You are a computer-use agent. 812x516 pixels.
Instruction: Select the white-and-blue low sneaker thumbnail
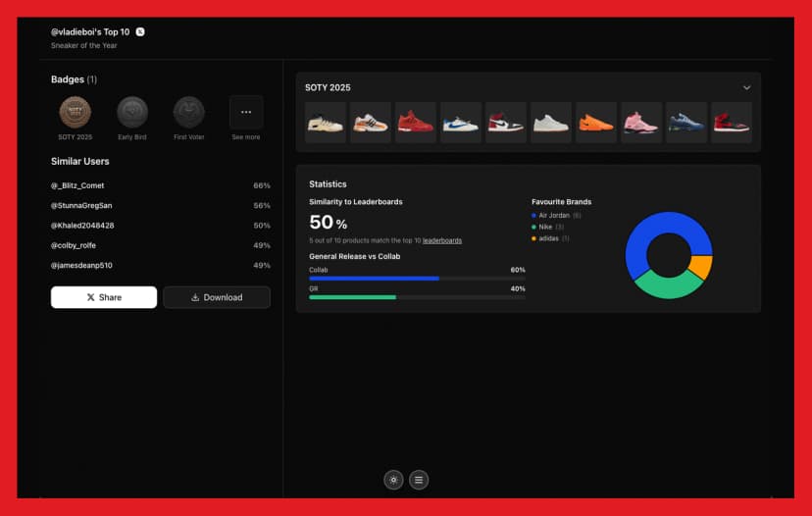pos(461,123)
